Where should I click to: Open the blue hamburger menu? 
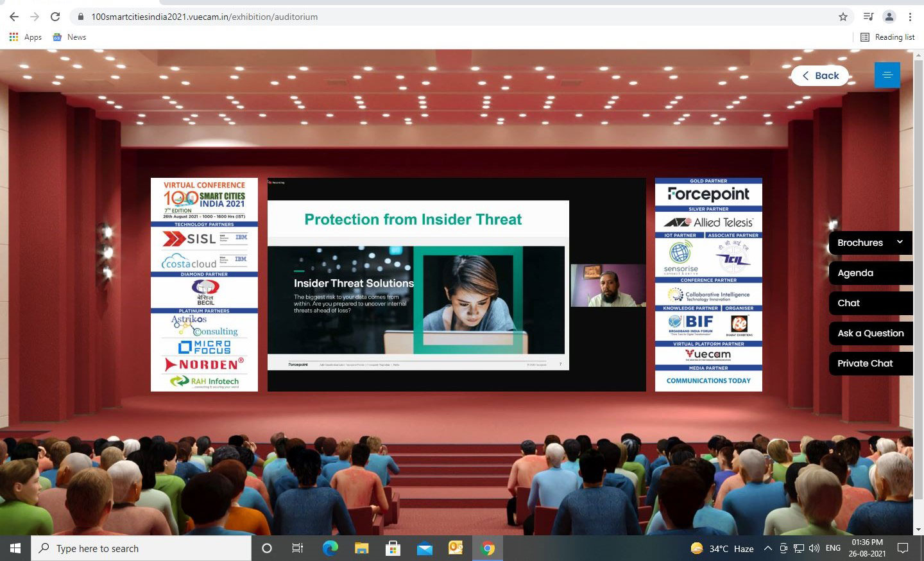click(887, 75)
